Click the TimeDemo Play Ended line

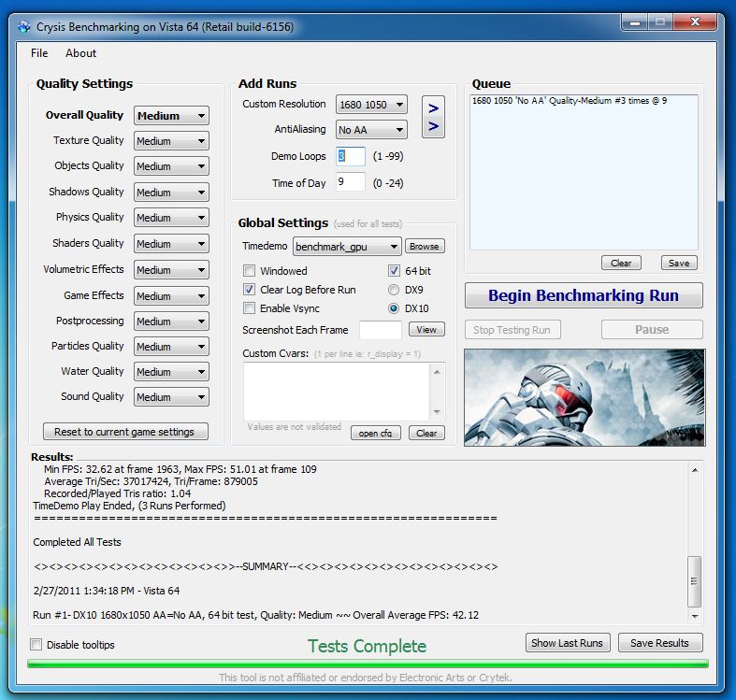130,506
